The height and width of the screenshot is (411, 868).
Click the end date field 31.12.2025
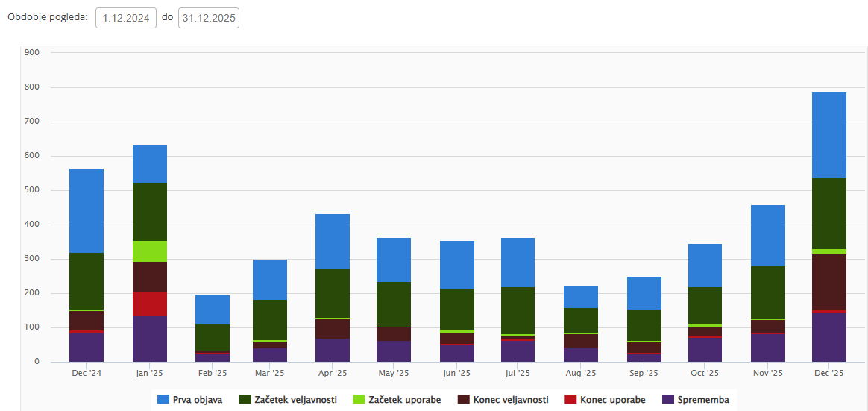tap(208, 18)
